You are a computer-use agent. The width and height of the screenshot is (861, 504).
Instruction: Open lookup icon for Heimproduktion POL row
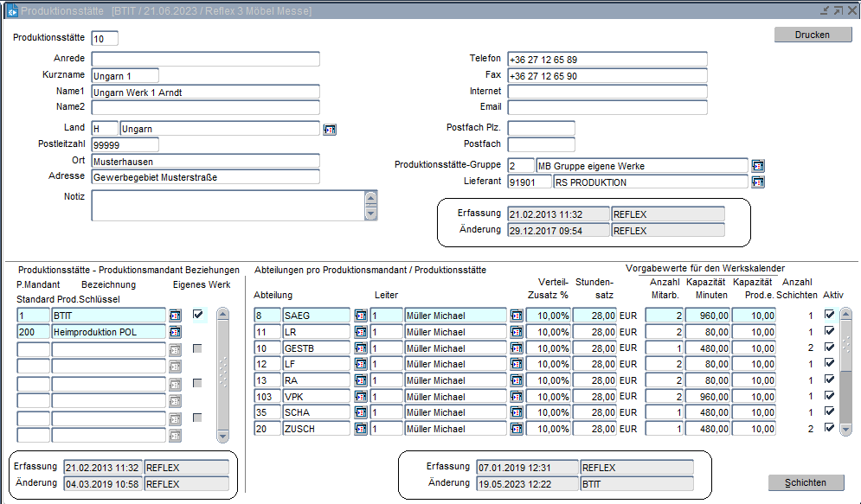coord(176,332)
